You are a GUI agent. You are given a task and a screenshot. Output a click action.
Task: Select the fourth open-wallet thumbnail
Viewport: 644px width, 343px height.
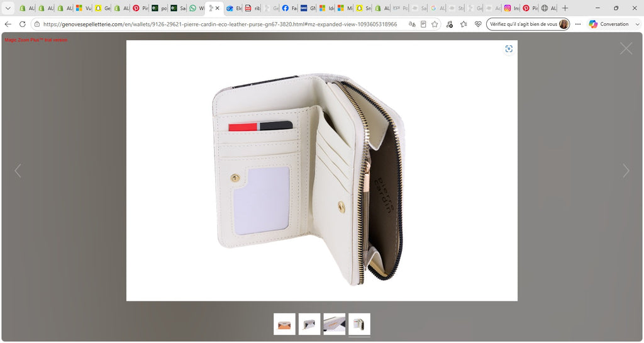(x=359, y=324)
